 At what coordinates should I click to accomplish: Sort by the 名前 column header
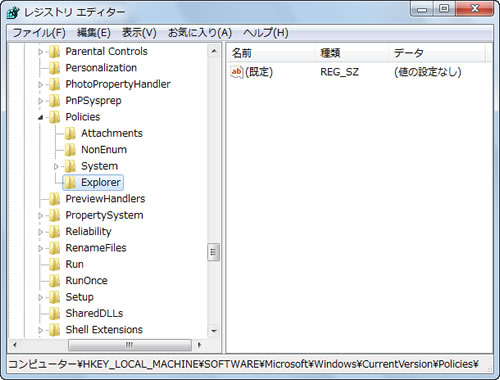tap(271, 53)
